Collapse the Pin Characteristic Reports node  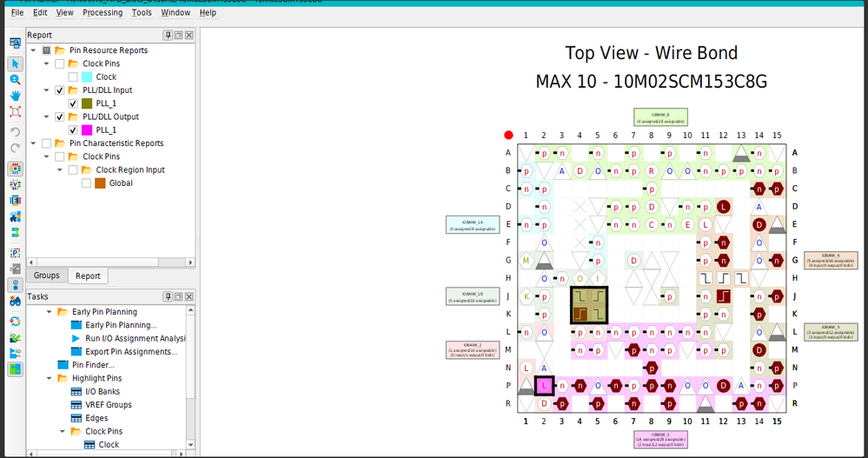[33, 143]
